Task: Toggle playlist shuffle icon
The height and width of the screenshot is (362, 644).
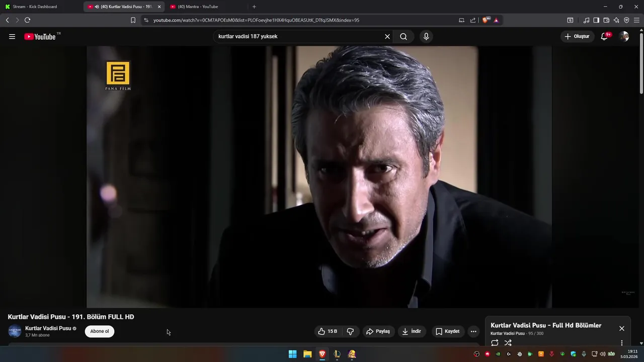Action: 508,343
